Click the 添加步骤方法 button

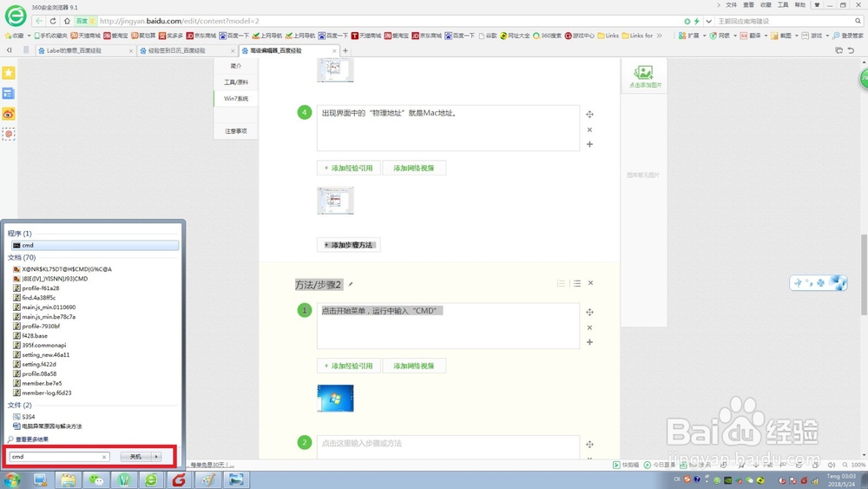coord(349,245)
